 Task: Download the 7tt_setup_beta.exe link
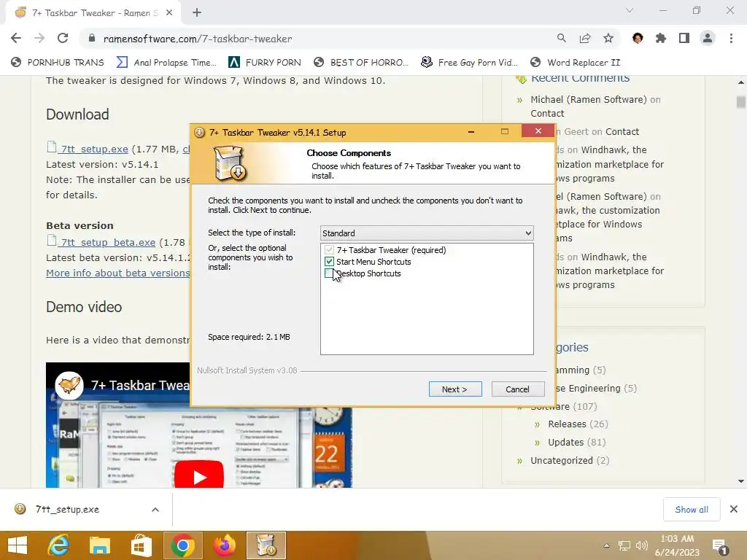tap(108, 242)
